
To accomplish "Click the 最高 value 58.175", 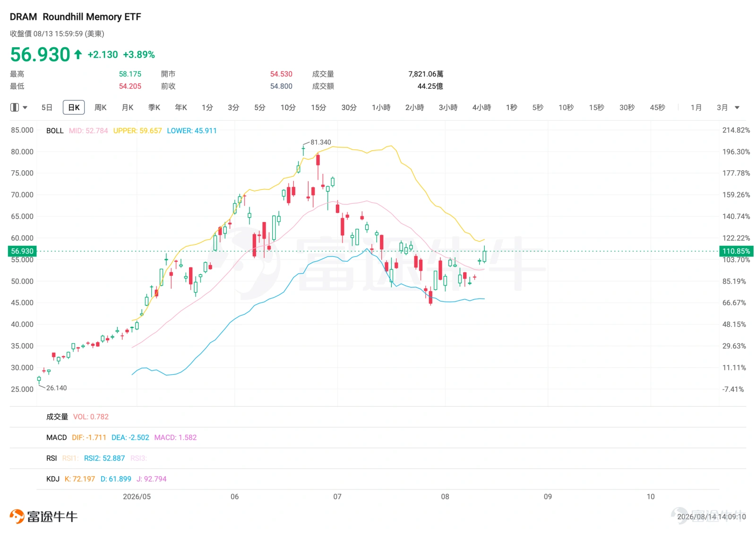I will (x=130, y=74).
